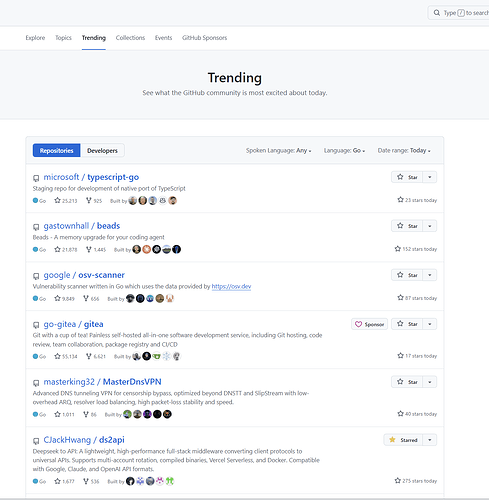Open forks count 1,445 for beads

pyautogui.click(x=96, y=250)
